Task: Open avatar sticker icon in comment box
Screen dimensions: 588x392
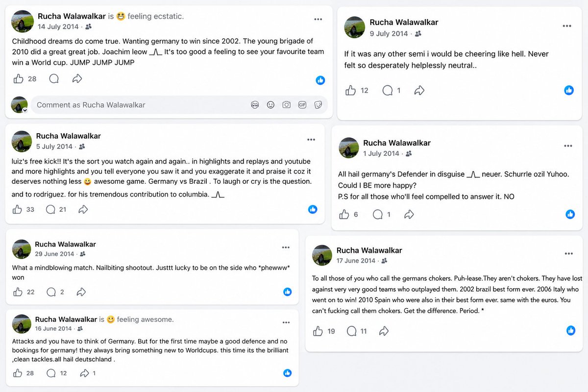Action: tap(255, 104)
